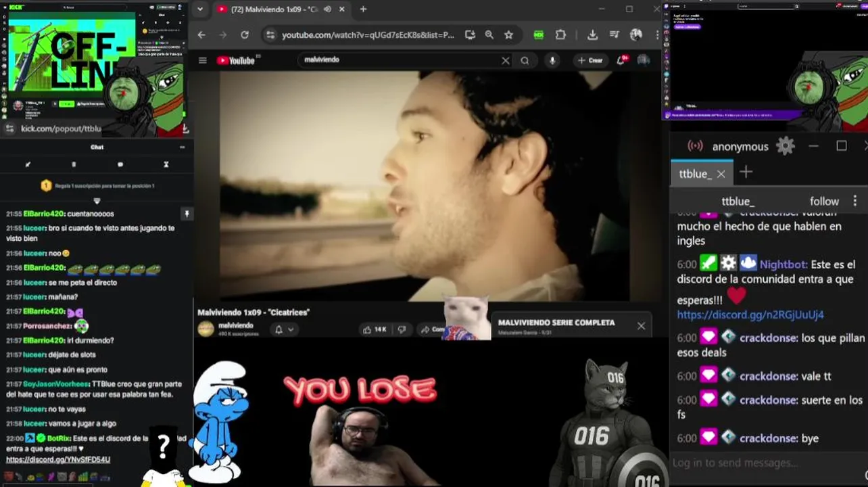Viewport: 868px width, 487px height.
Task: Click the download icon beside kick.com address bar
Action: pos(185,129)
